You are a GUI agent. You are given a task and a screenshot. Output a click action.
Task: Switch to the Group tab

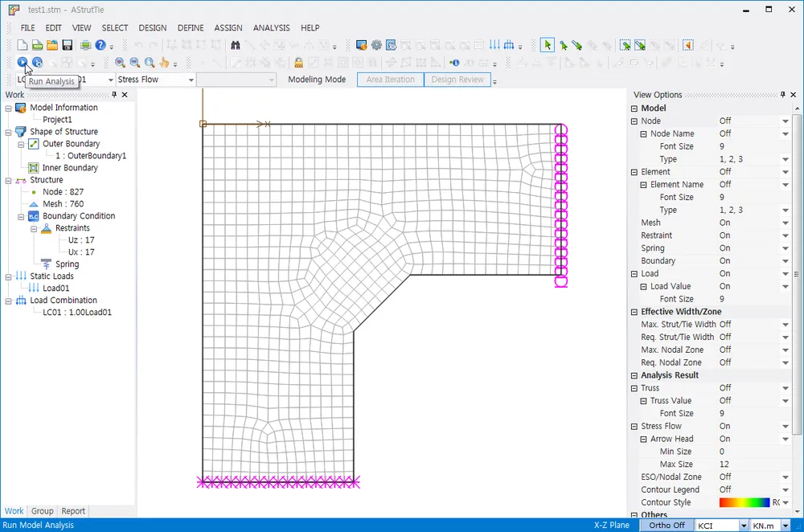tap(42, 511)
